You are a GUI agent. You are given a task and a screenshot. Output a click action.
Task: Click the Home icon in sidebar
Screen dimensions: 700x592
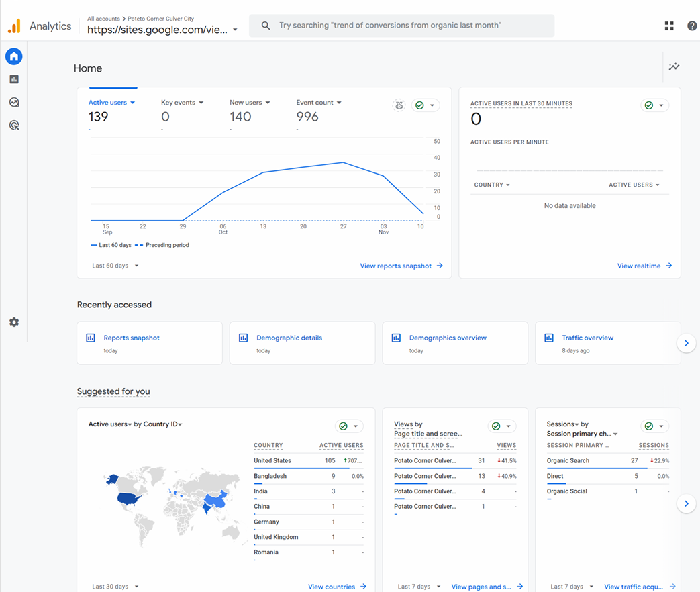click(x=14, y=56)
